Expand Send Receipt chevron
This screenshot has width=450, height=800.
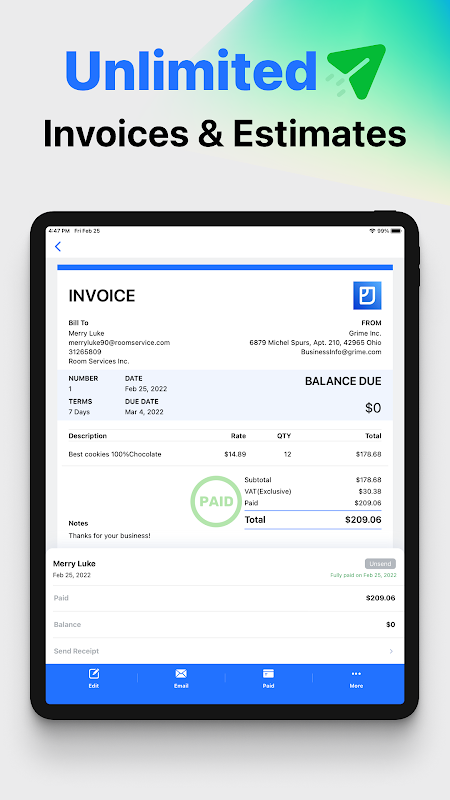pos(391,651)
